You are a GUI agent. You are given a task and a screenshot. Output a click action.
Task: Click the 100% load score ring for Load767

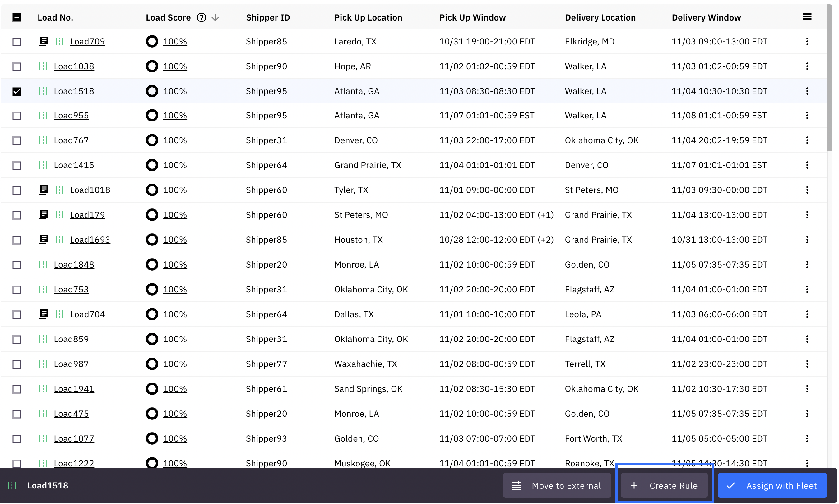[152, 140]
